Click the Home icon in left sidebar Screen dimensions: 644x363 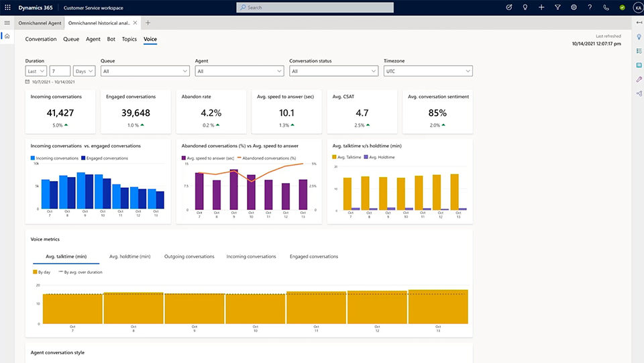point(7,36)
